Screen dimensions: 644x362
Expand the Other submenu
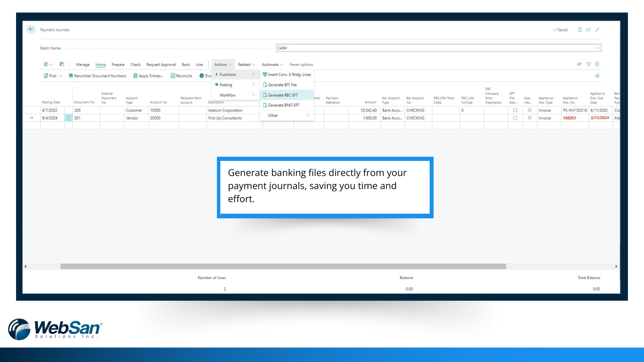click(287, 116)
